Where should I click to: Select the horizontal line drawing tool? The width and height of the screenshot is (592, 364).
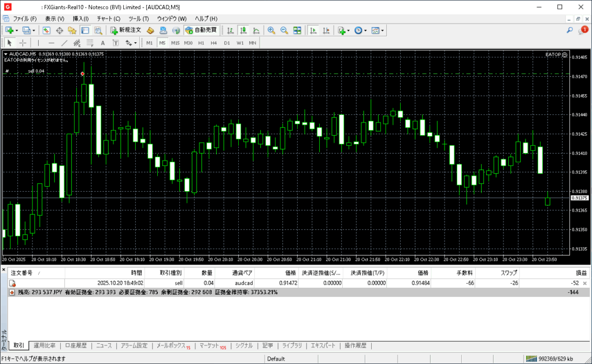tap(51, 43)
